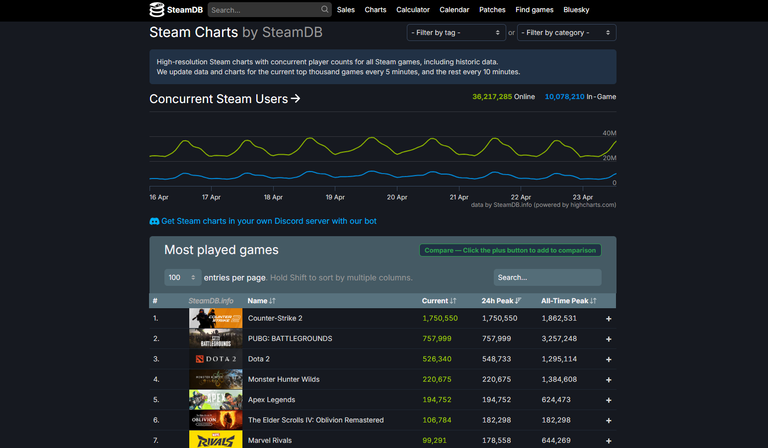
Task: Click PUBG all-time peak 3,257,248
Action: 559,338
